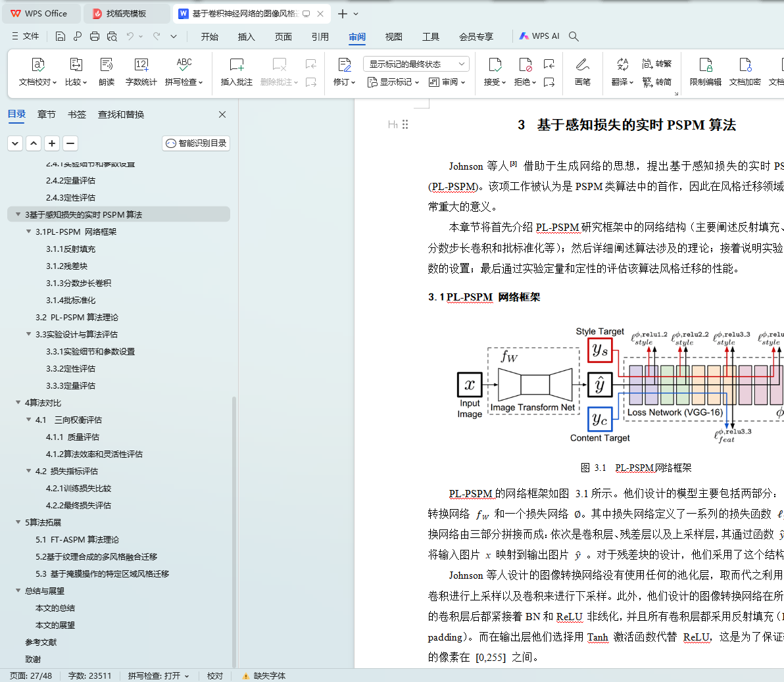Viewport: 784px width, 682px height.
Task: Switch to 查找和替换 navigation tab
Action: (x=121, y=114)
